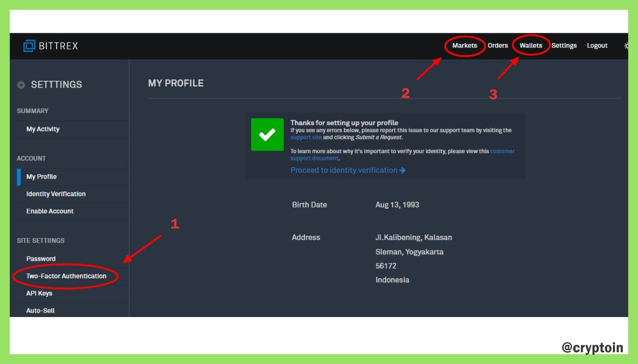Go to Wallets page

(x=531, y=45)
